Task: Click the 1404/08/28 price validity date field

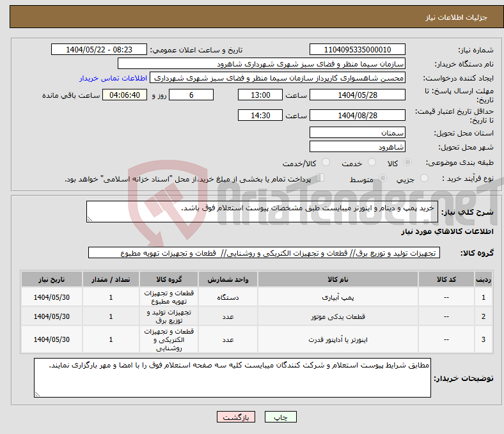Action: pos(357,116)
